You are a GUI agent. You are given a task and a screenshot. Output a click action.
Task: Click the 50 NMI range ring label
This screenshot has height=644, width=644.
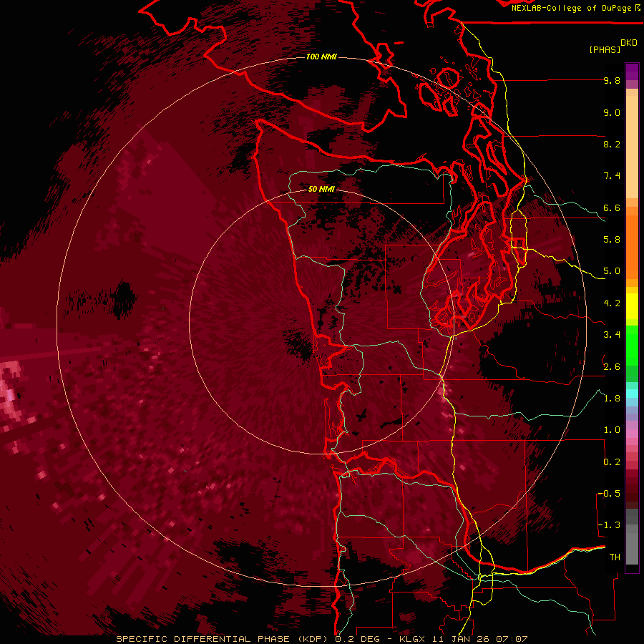click(321, 189)
